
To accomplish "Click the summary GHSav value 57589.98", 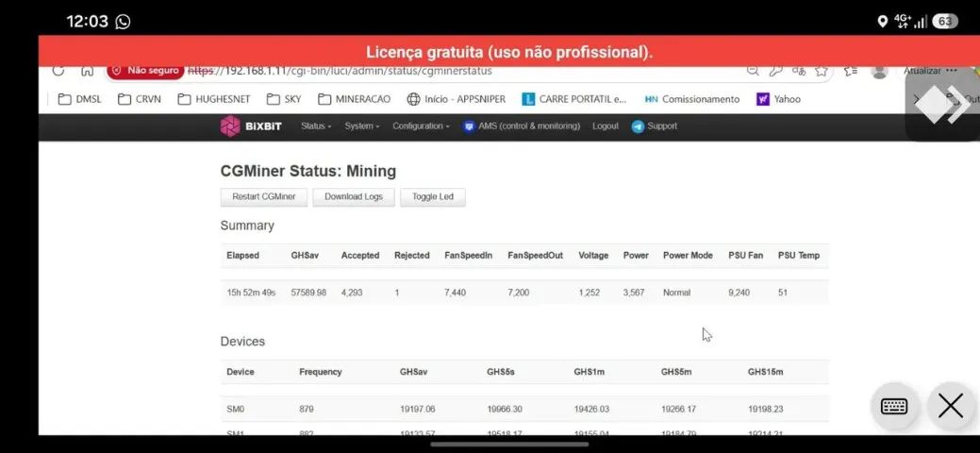I will point(308,293).
